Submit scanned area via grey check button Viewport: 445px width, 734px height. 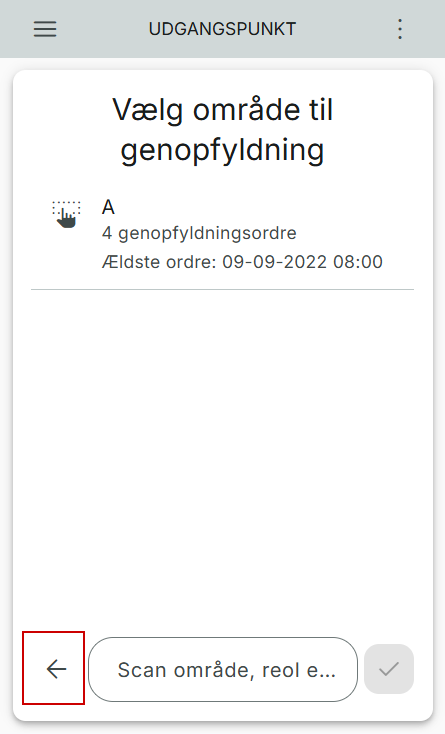(x=389, y=669)
